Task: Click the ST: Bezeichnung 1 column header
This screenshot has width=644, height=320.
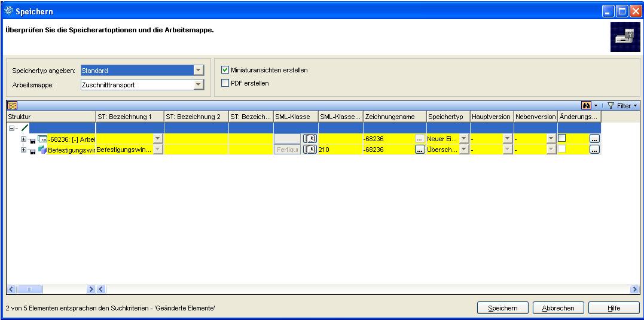Action: tap(130, 117)
